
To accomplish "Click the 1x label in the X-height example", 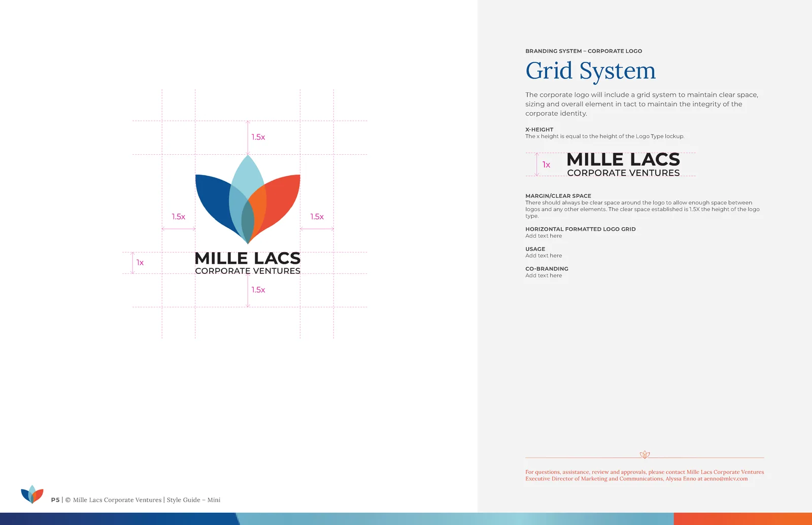I will (x=546, y=165).
